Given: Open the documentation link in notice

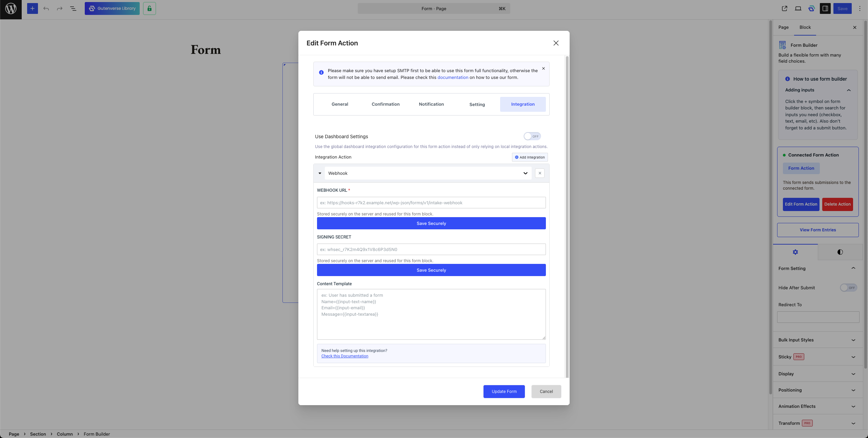Looking at the screenshot, I should click(x=453, y=78).
